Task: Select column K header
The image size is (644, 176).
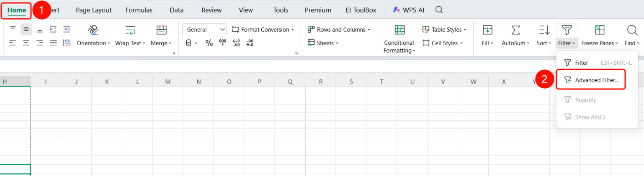Action: click(x=107, y=82)
